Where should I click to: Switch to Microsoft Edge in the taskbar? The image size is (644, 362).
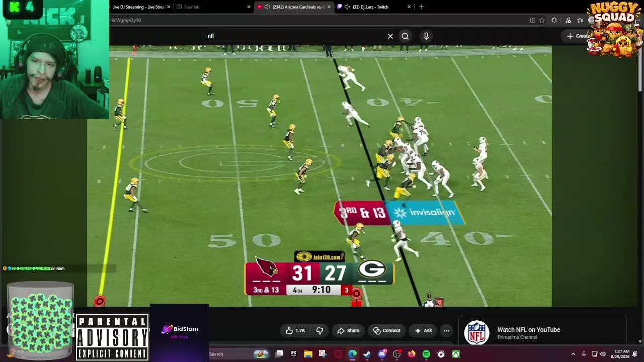pos(352,354)
